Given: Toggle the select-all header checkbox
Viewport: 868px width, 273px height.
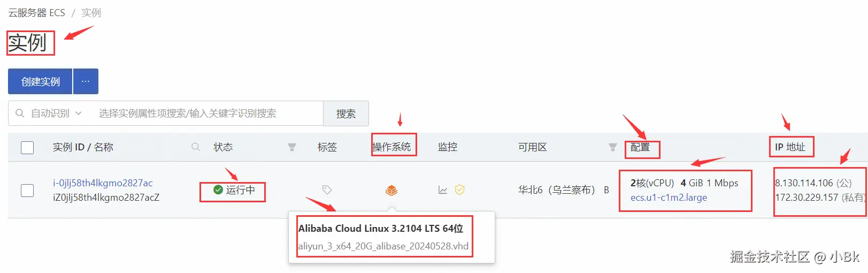Looking at the screenshot, I should [x=27, y=148].
